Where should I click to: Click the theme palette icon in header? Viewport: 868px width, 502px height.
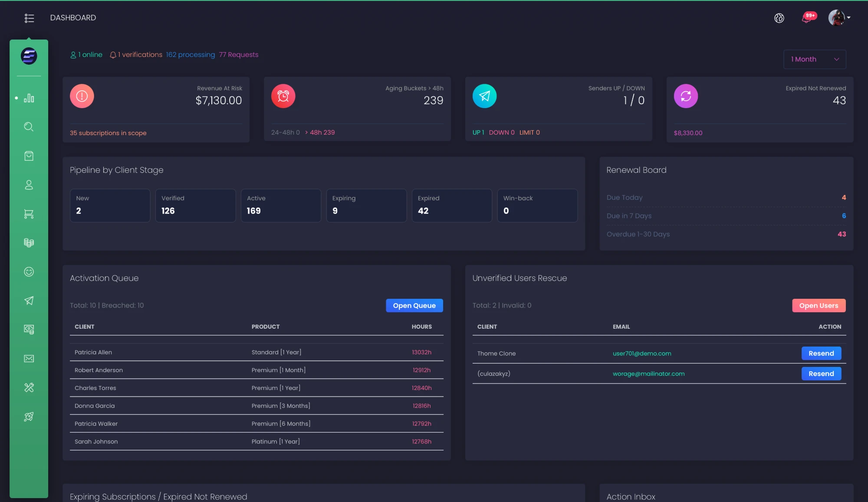tap(779, 18)
